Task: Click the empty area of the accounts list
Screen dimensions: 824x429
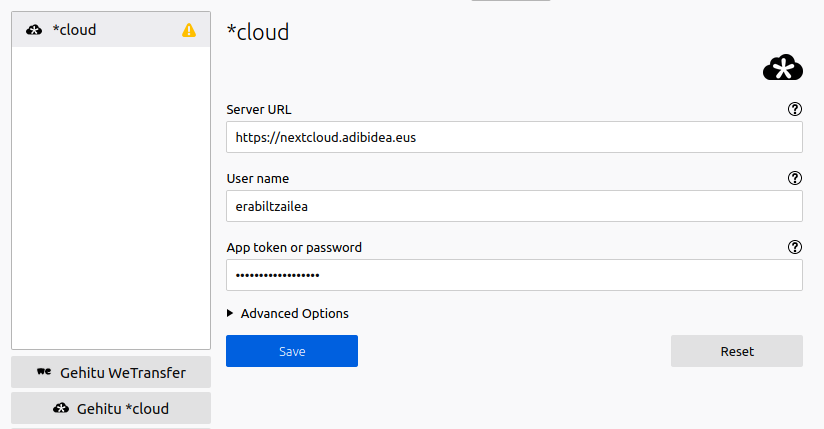Action: click(x=110, y=200)
